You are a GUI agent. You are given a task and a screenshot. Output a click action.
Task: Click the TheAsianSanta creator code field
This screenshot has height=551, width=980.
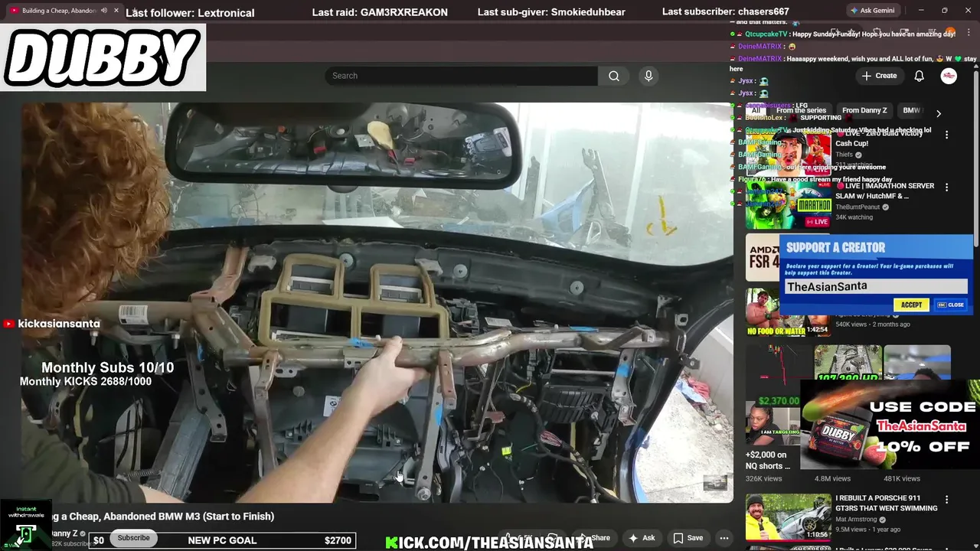click(x=876, y=286)
